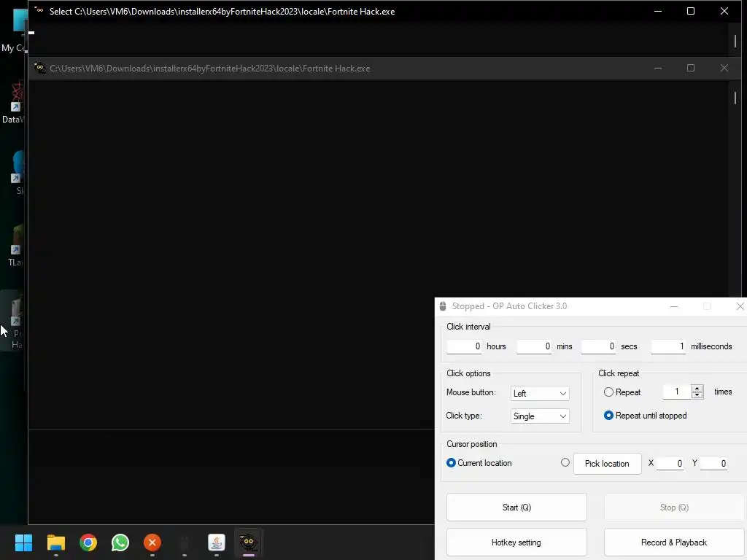Minimize the OP Auto Clicker window
Screen dimensions: 747x560
673,306
